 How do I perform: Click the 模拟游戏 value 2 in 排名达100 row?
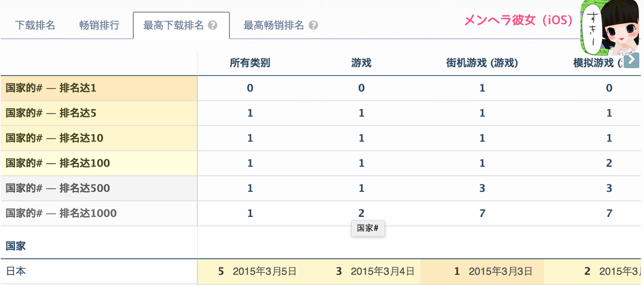click(x=609, y=163)
